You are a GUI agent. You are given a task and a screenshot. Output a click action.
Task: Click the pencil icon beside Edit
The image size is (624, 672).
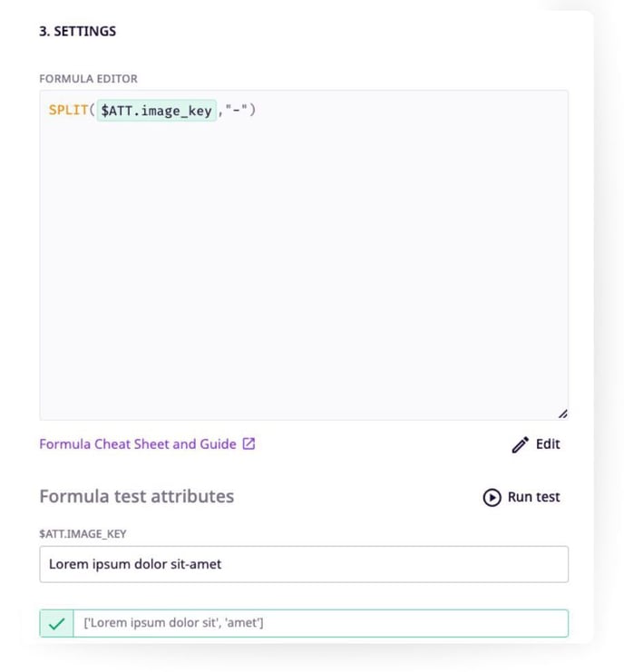pyautogui.click(x=520, y=444)
